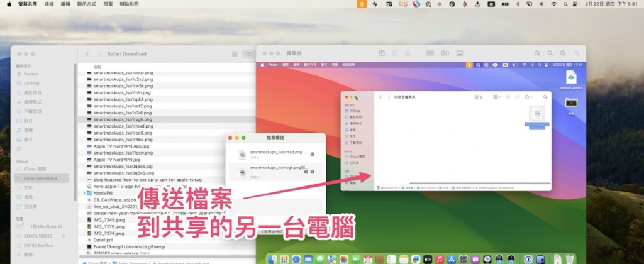
Task: Select file Frame13-ezgif.com-resize.gif.webp
Action: (129, 246)
